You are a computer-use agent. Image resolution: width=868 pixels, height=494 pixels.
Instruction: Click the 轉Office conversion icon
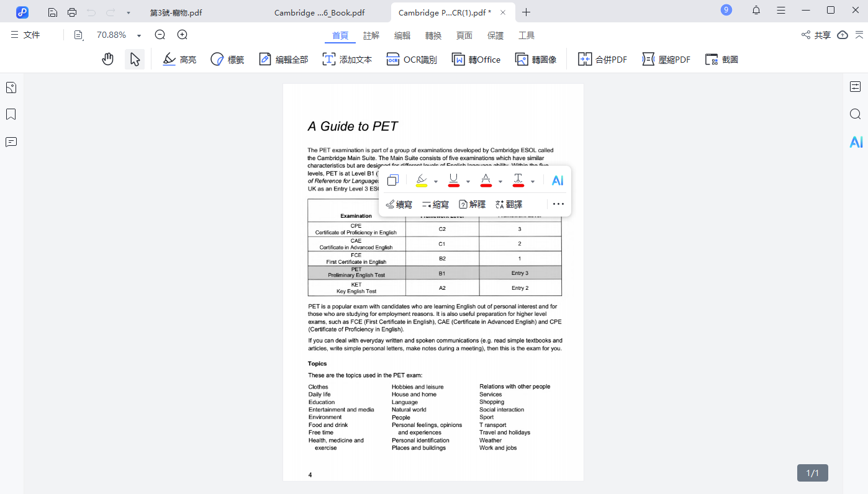click(476, 59)
